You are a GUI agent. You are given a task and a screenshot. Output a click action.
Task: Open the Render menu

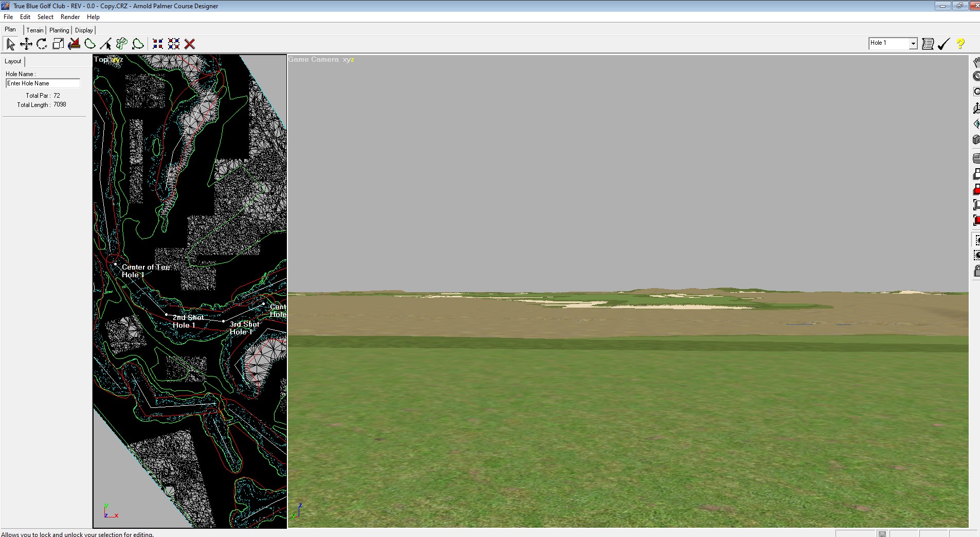click(70, 17)
